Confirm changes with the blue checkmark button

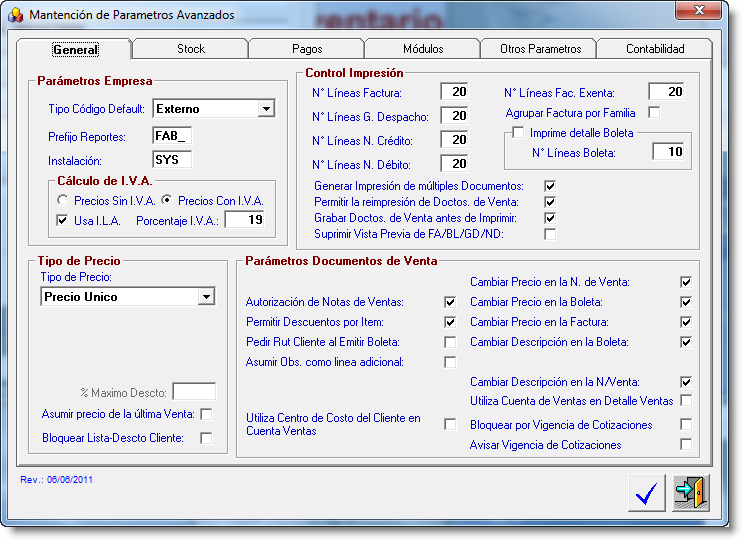647,493
